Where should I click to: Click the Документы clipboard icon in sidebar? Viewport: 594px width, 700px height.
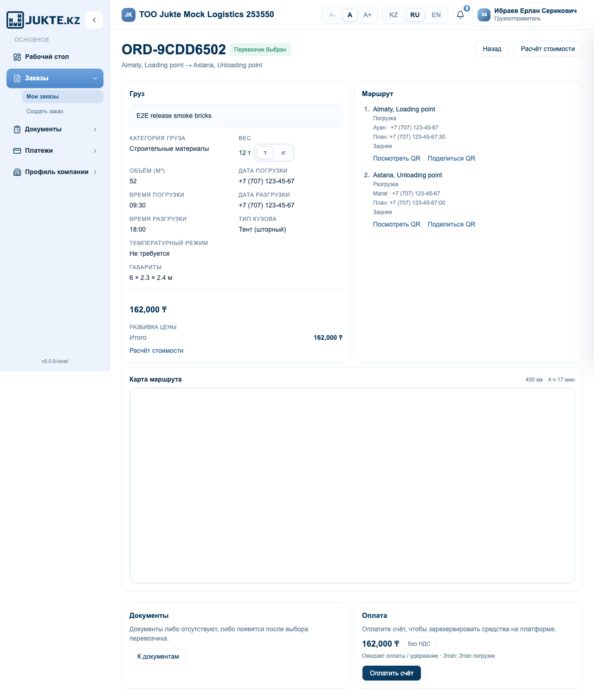tap(17, 130)
